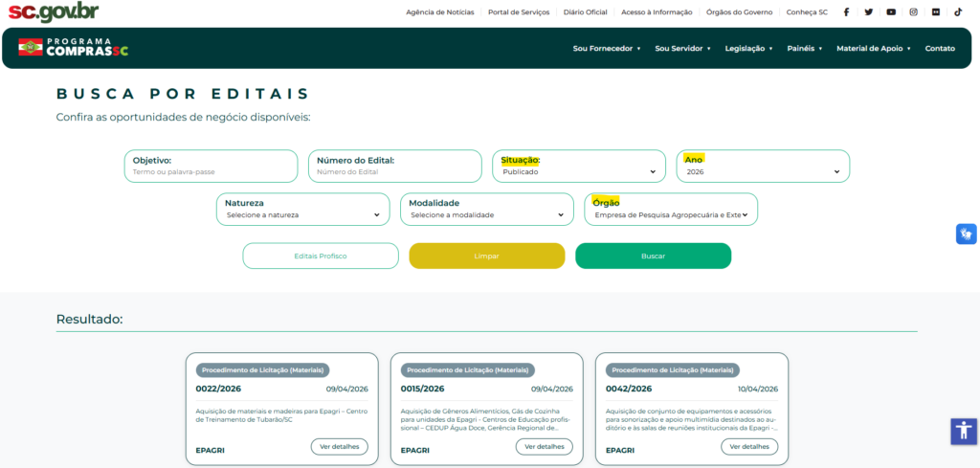
Task: Go to the Portal de Serviços link
Action: 519,12
